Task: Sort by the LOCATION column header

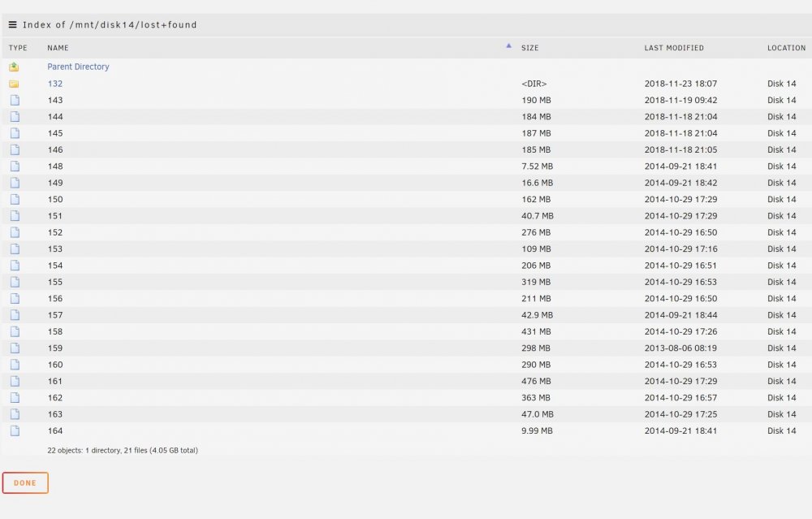Action: [x=786, y=48]
